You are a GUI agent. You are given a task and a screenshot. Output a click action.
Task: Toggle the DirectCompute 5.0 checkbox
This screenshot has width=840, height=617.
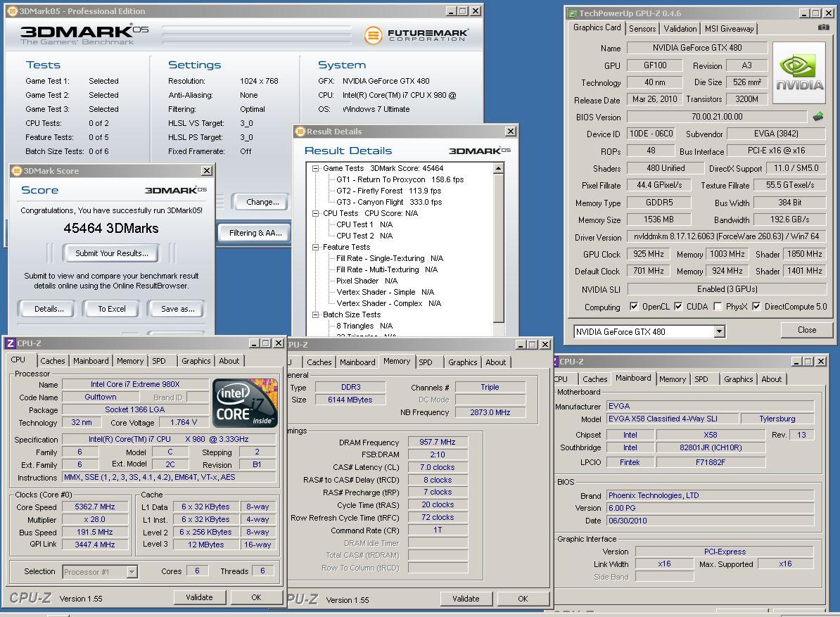tap(756, 306)
